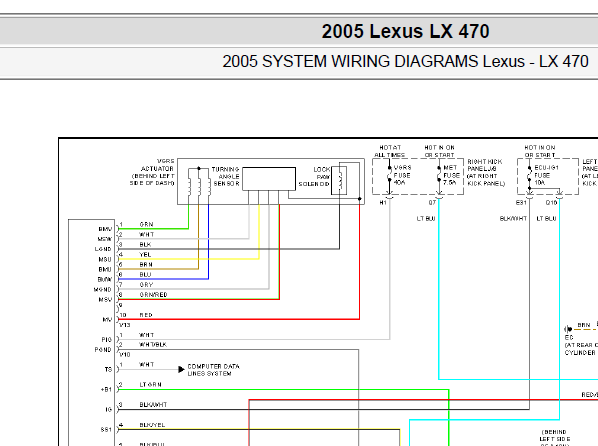Click the 'WHT' wire label beside MSW

pos(147,235)
